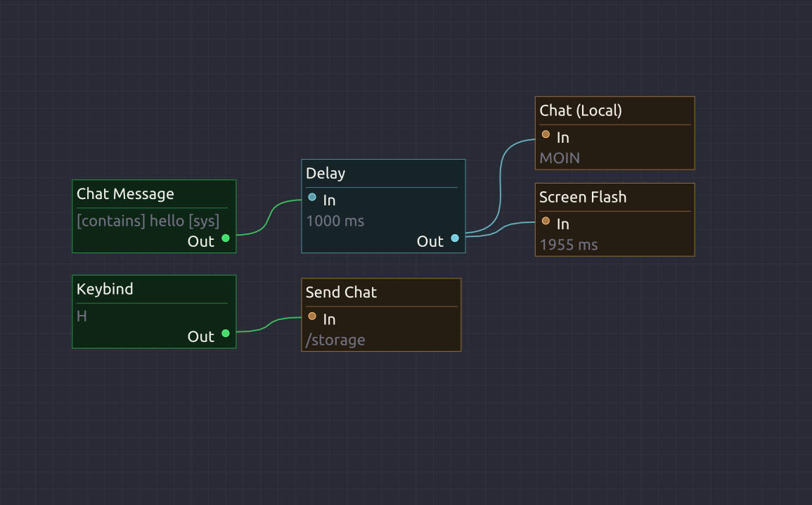Select the wire from Keybind to Send Chat
The width and height of the screenshot is (812, 505).
269,324
